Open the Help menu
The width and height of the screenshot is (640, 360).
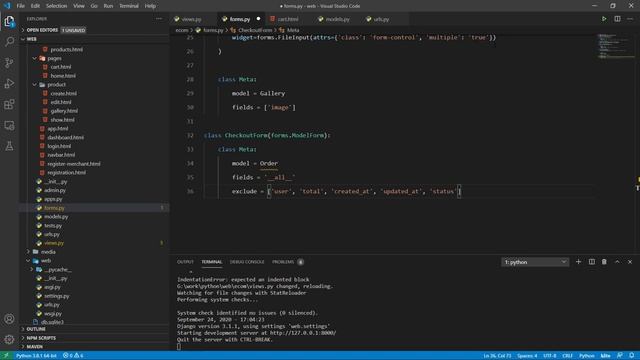(150, 6)
